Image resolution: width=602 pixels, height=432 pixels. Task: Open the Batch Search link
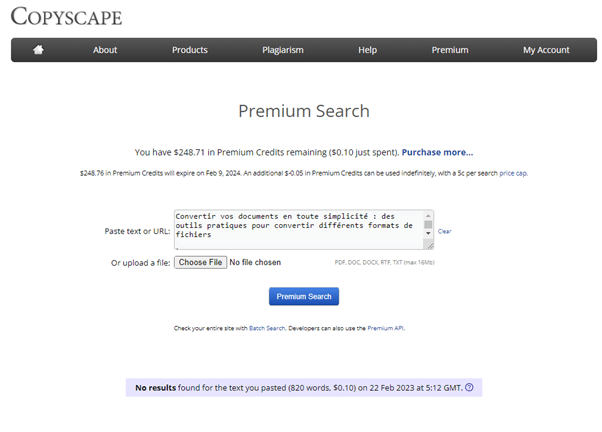point(267,328)
